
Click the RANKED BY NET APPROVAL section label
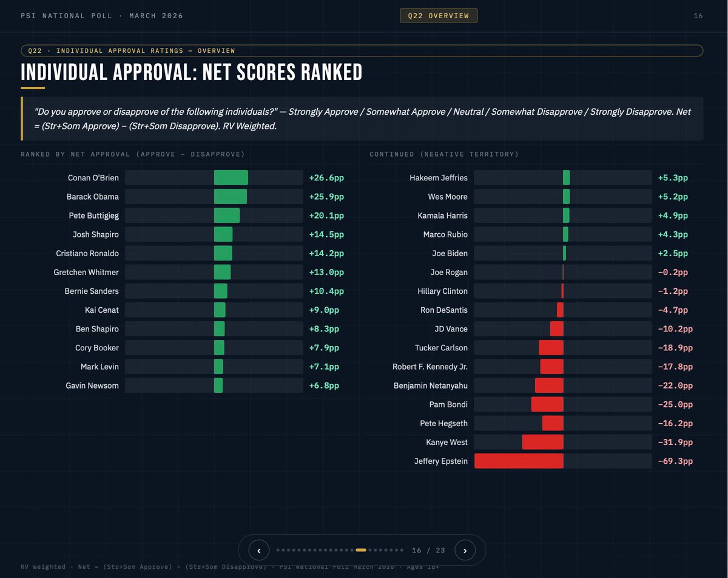132,154
